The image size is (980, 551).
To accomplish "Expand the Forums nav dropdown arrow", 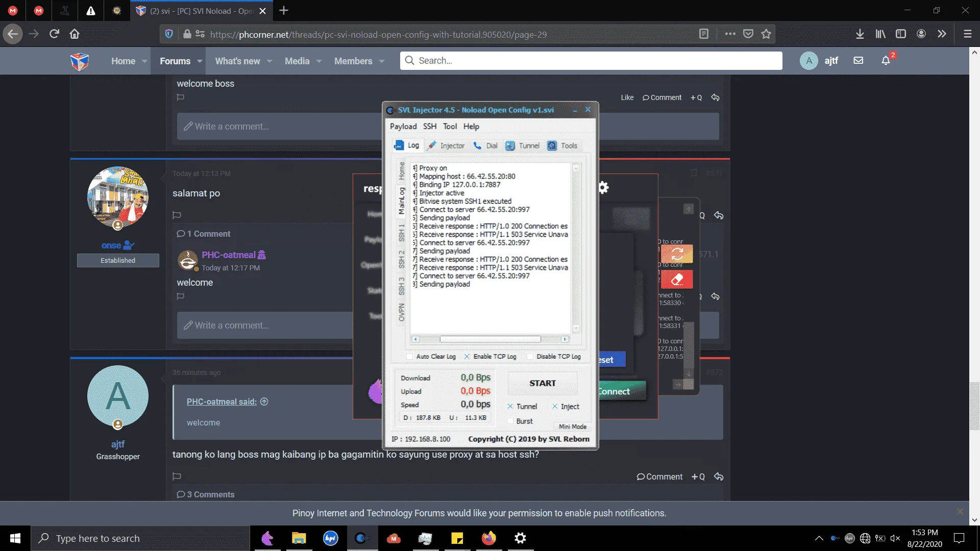I will click(x=200, y=61).
